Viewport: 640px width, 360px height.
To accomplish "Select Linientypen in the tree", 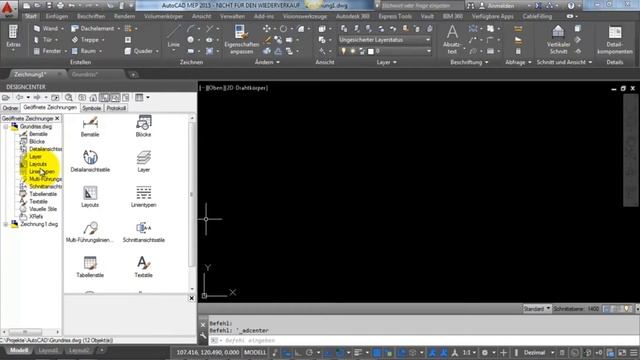I will click(42, 171).
